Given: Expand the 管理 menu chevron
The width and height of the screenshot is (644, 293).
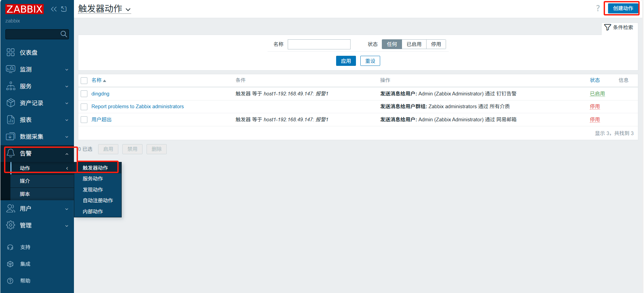Looking at the screenshot, I should click(67, 226).
